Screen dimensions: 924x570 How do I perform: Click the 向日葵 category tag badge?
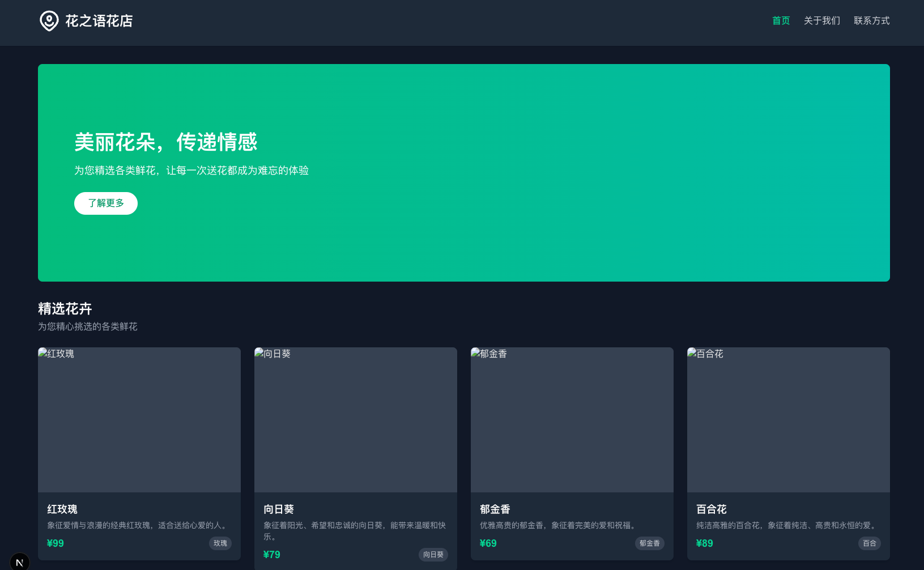point(433,555)
